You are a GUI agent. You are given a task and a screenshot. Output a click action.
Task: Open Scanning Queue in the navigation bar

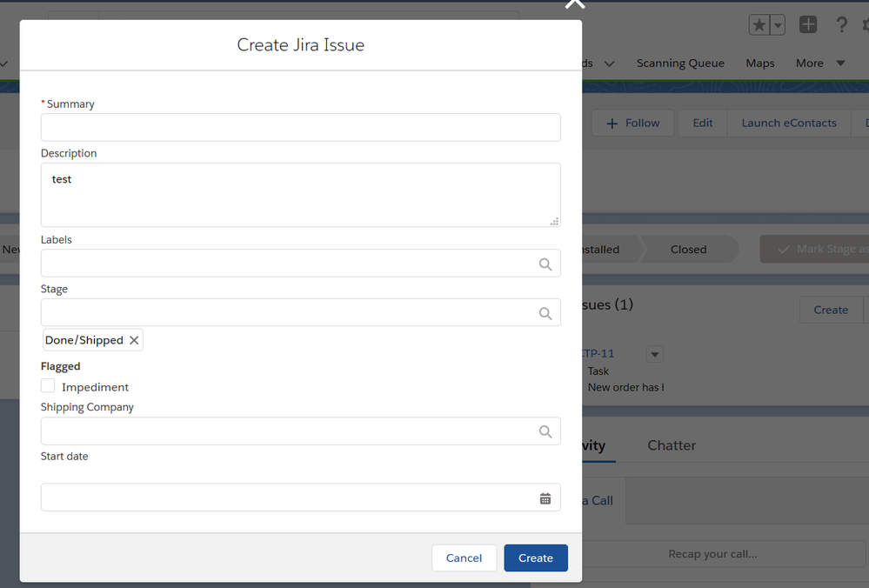[680, 63]
